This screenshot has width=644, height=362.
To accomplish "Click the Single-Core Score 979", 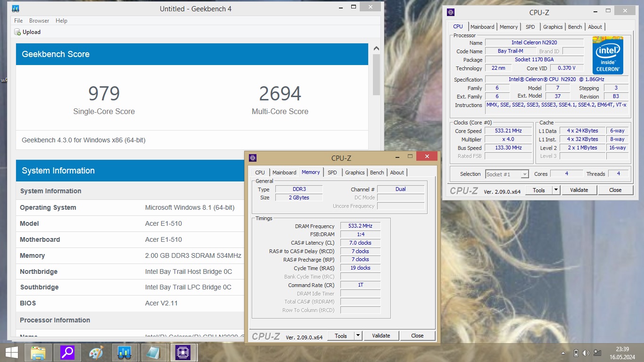I will 104,94.
